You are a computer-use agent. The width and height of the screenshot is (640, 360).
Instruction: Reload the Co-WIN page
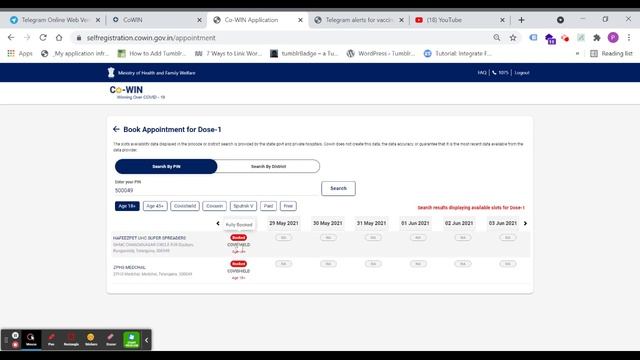[x=43, y=38]
